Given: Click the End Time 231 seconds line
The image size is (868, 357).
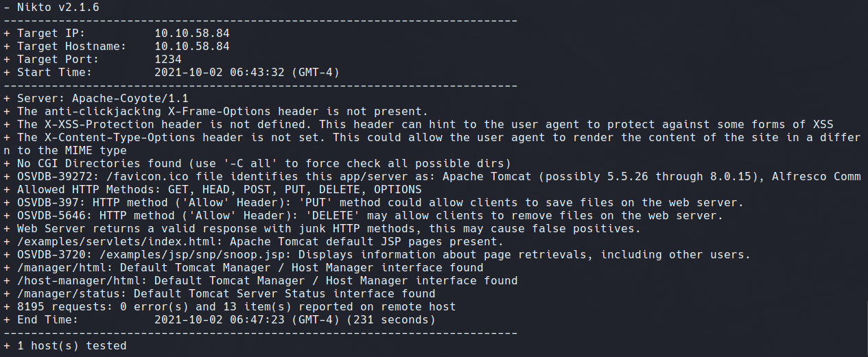Looking at the screenshot, I should click(220, 319).
